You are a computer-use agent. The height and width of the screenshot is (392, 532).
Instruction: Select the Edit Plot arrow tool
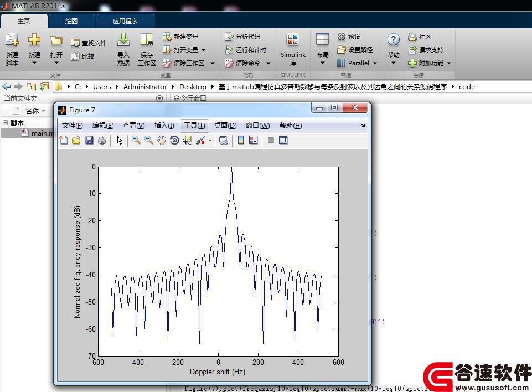click(120, 140)
